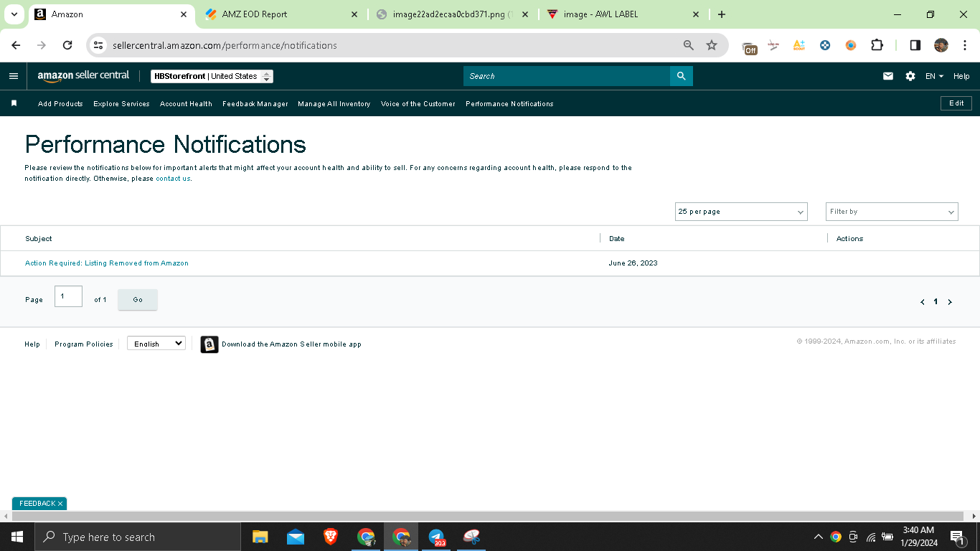Click the browser address bar URL
Image resolution: width=980 pixels, height=551 pixels.
(225, 45)
